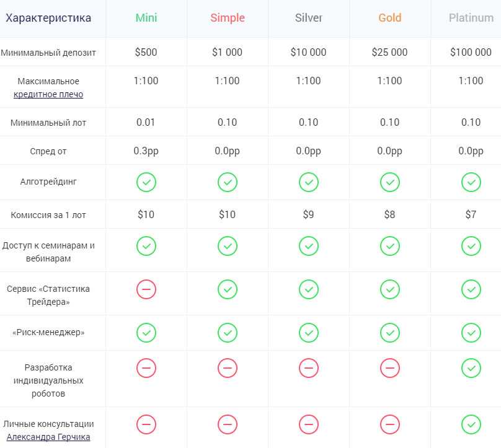
Task: Click Simple checkmark for Доступ к семинарам
Action: pyautogui.click(x=228, y=246)
